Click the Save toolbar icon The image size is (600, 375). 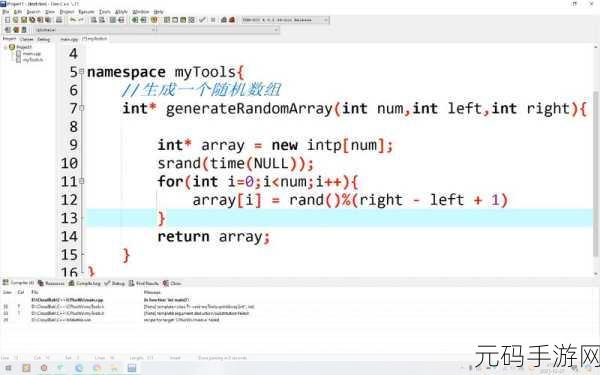pos(24,20)
